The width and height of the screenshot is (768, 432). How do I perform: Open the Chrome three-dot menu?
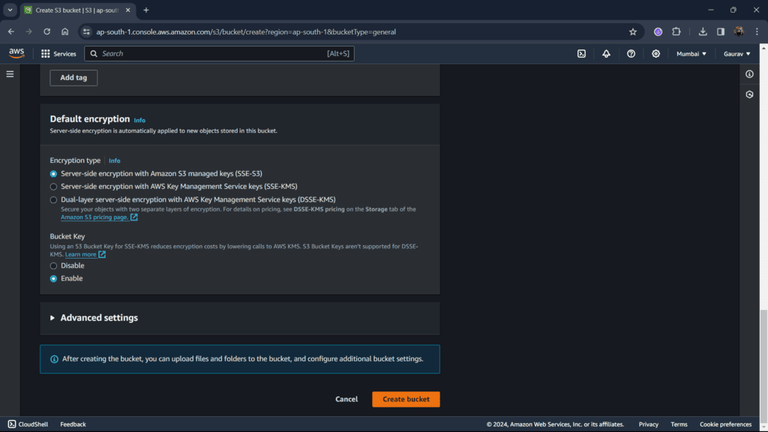tap(757, 32)
